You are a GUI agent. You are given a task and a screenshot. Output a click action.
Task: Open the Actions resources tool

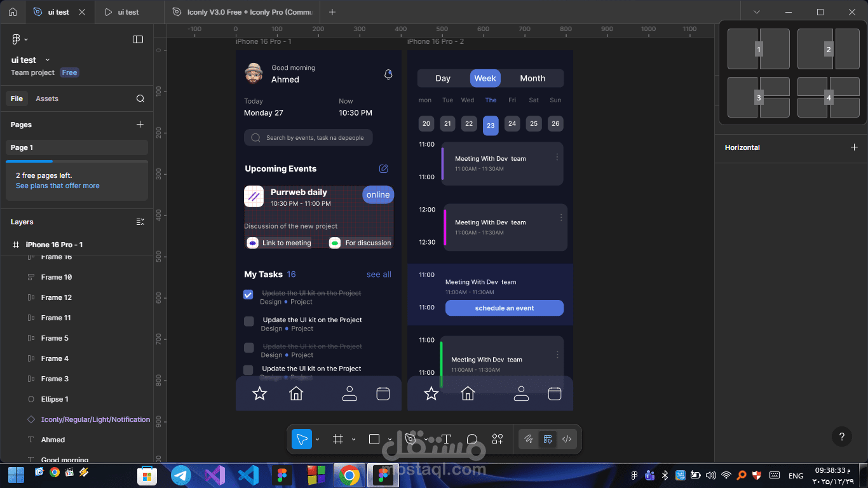(498, 439)
